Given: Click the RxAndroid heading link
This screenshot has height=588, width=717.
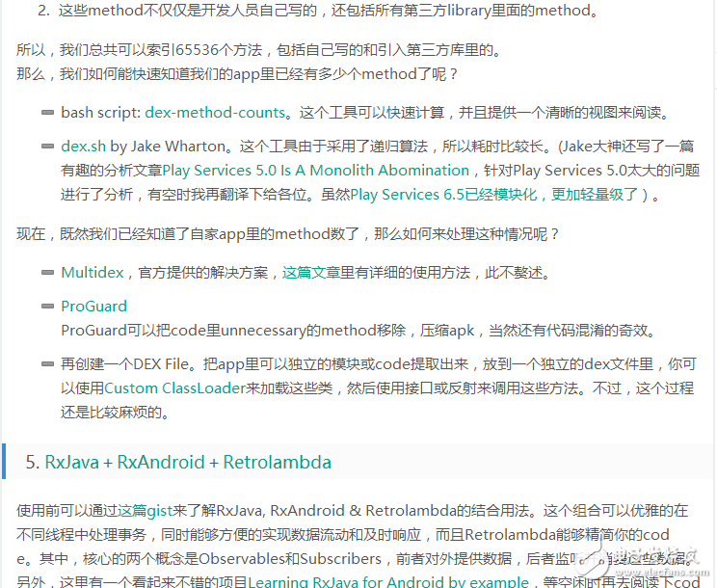Looking at the screenshot, I should click(x=161, y=463).
